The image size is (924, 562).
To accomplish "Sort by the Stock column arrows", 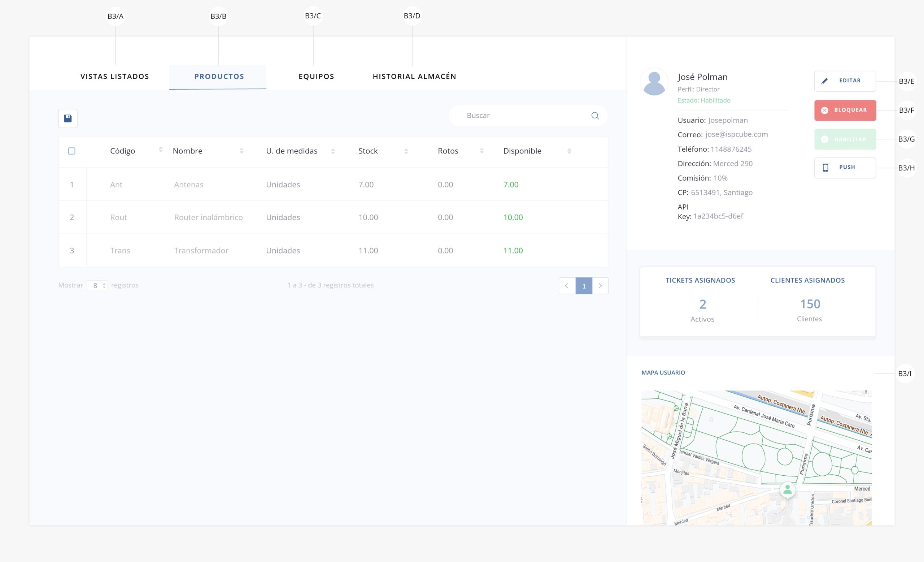I will [x=406, y=151].
